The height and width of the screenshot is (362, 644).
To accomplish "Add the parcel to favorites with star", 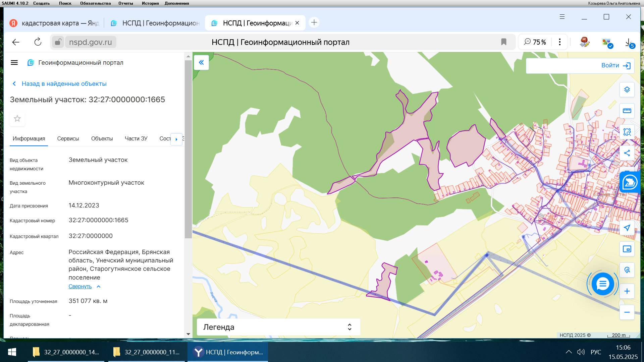I will coord(17,118).
